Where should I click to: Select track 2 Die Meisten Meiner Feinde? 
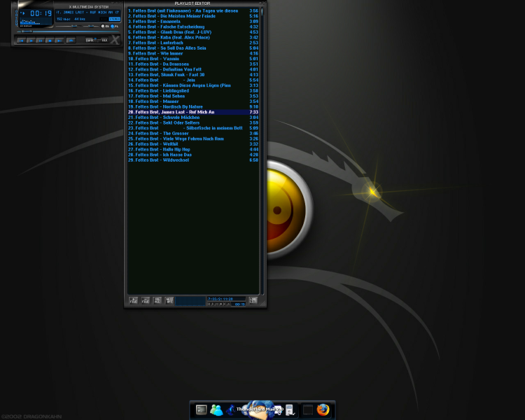[x=193, y=16]
